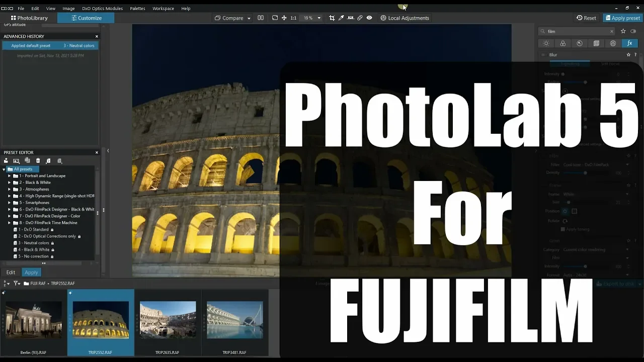The image size is (644, 362).
Task: Click the film search input field
Action: 577,31
